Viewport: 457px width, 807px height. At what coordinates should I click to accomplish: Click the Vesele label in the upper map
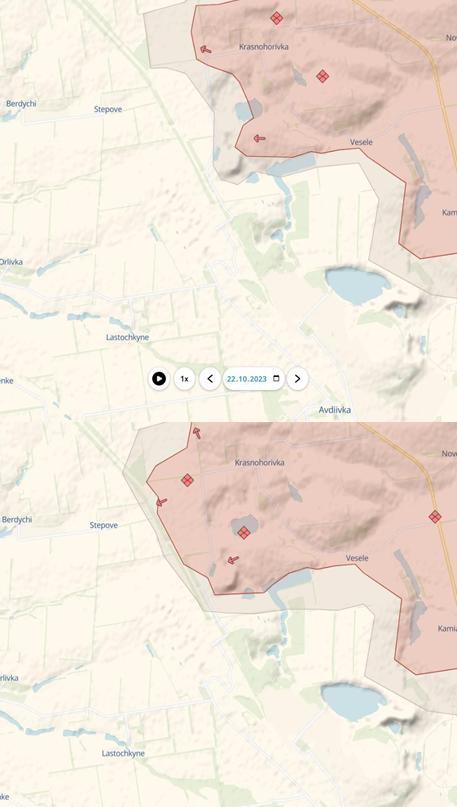(361, 142)
